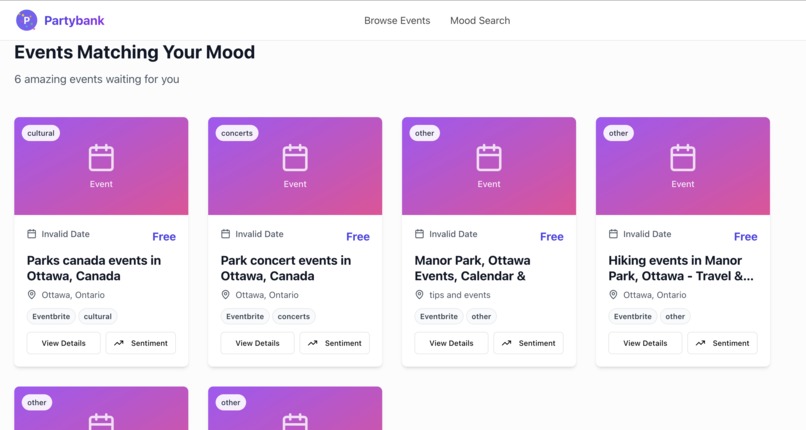Click other tag next to Eventbrite on Hiking card

675,316
